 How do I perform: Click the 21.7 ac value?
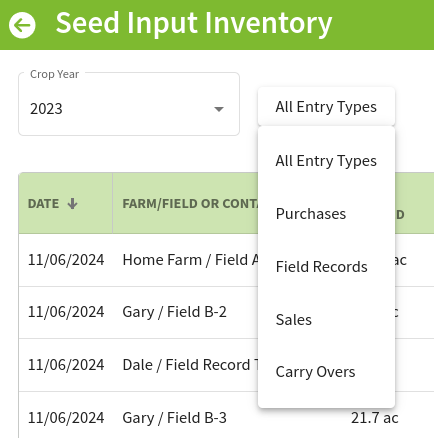375,418
